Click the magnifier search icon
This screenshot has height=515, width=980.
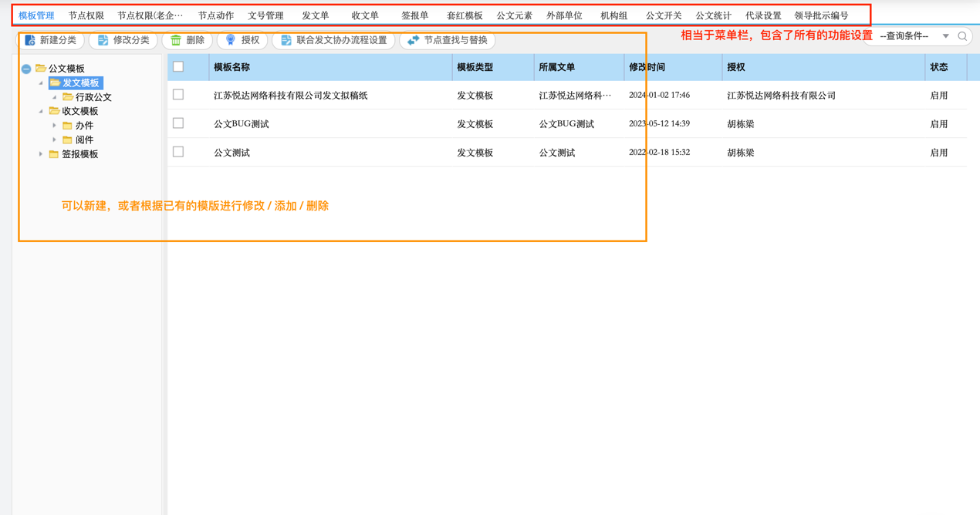[961, 35]
